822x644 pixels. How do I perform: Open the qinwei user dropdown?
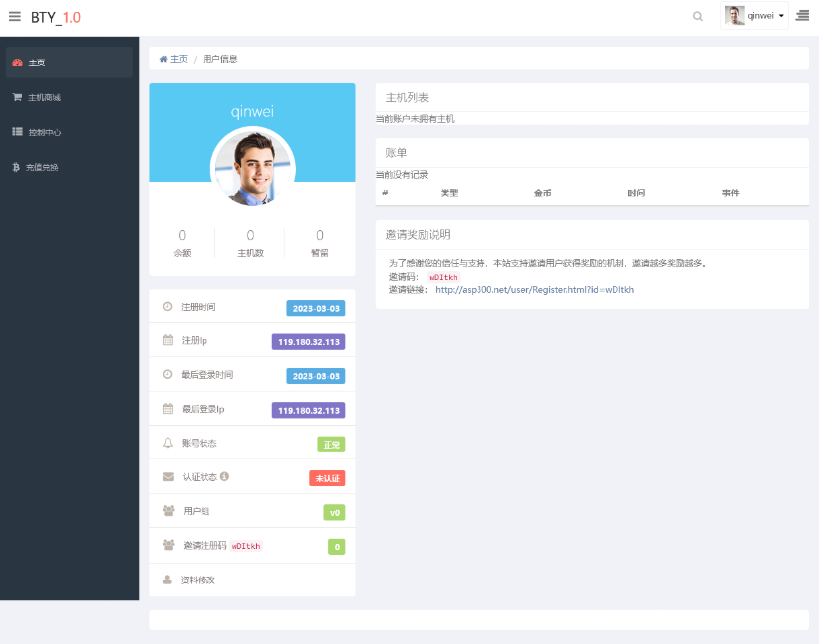coord(754,16)
